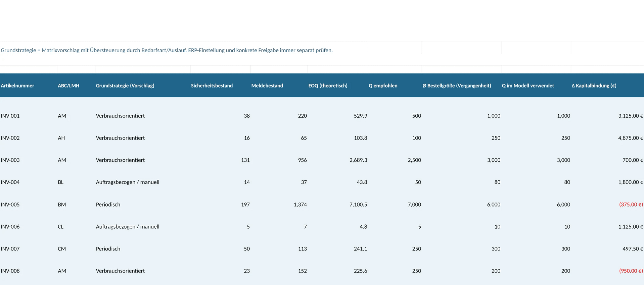Click the Meldebestand value 956

coord(302,160)
